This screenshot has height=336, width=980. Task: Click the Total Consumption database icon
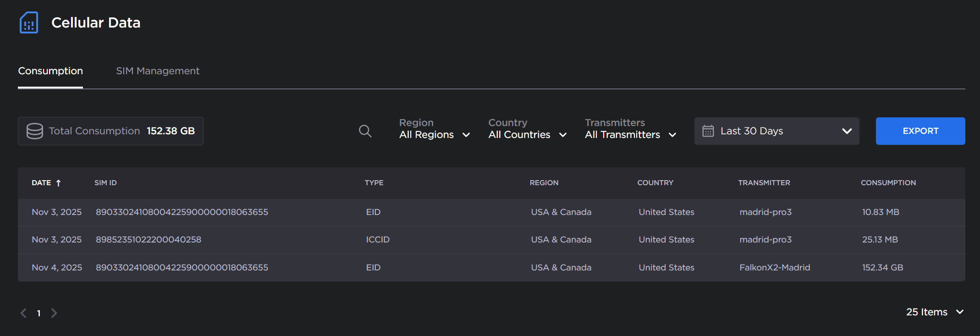tap(35, 131)
